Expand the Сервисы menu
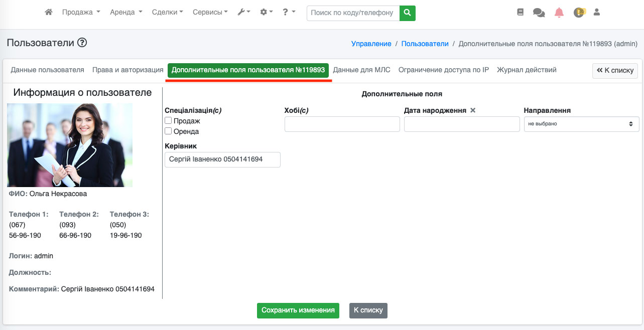The height and width of the screenshot is (330, 644). 210,12
